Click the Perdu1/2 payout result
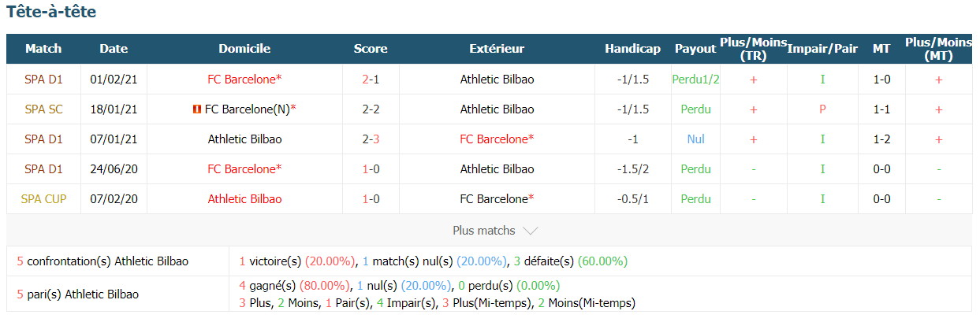The image size is (980, 322). 695,80
